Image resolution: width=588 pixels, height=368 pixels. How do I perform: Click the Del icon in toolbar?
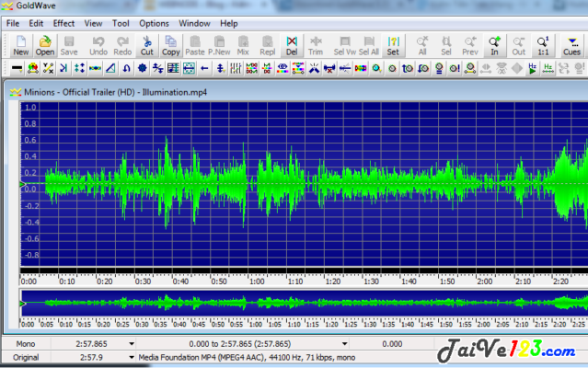(x=292, y=46)
